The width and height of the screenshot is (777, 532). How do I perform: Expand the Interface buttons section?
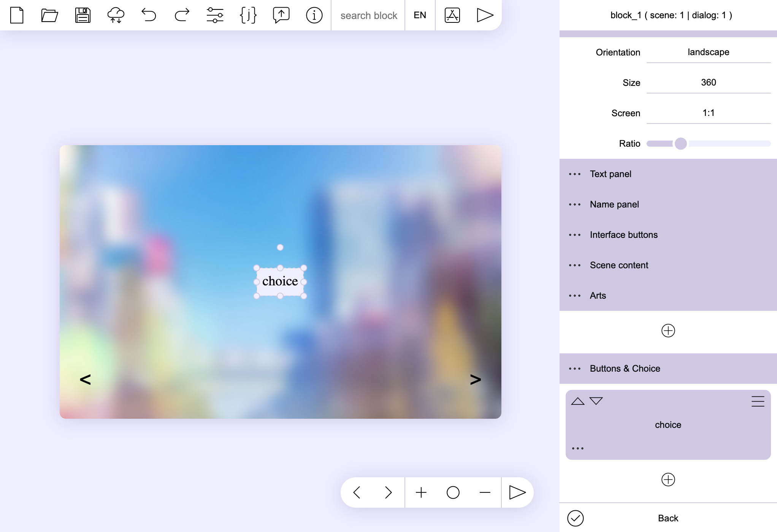tap(623, 235)
